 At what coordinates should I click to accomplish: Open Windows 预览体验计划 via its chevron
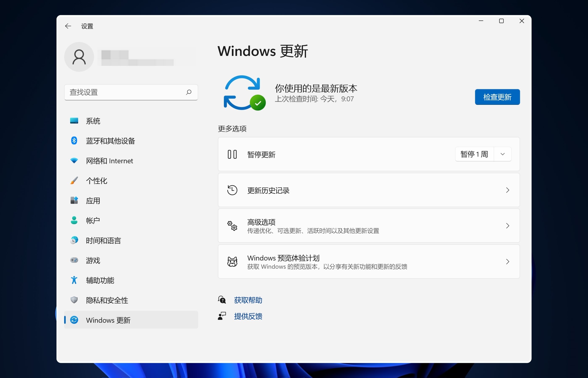click(508, 262)
